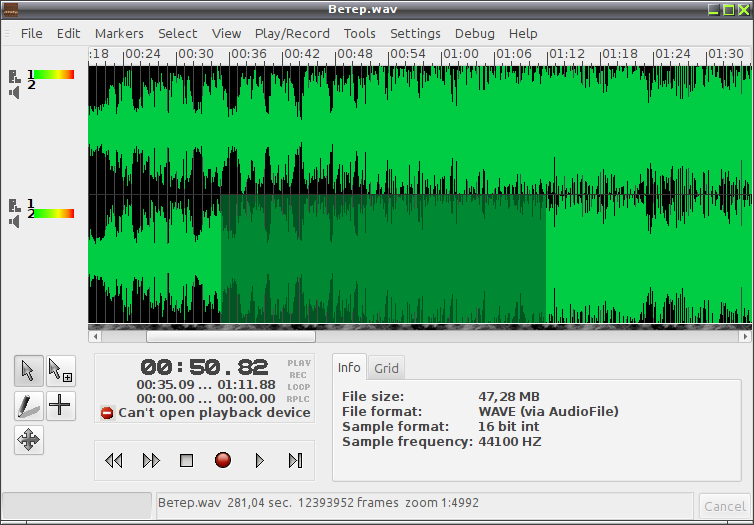Toggle the LOOP indicator label

tap(299, 387)
